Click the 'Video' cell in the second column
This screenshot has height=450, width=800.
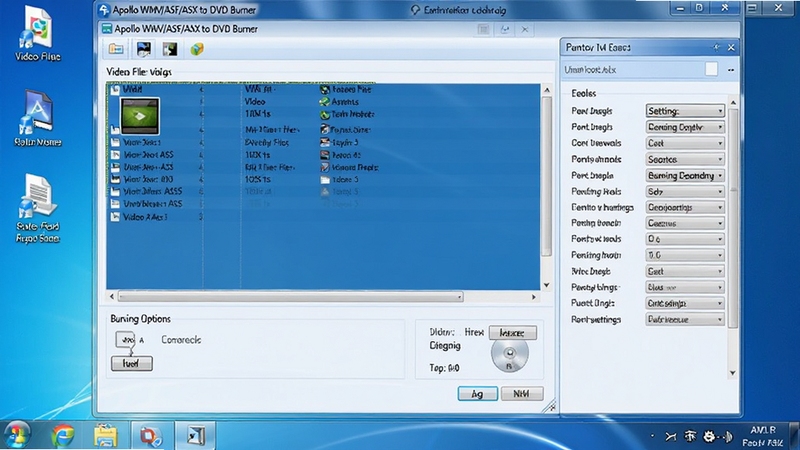click(x=255, y=102)
